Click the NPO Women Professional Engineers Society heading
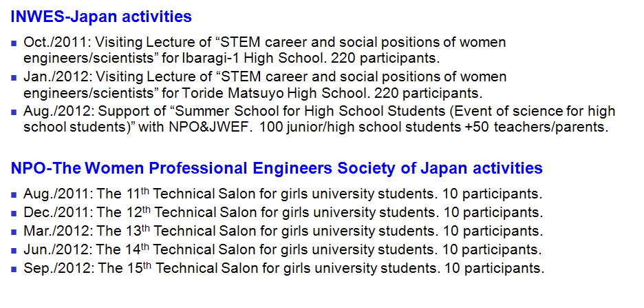Image resolution: width=644 pixels, height=308 pixels. pos(277,168)
